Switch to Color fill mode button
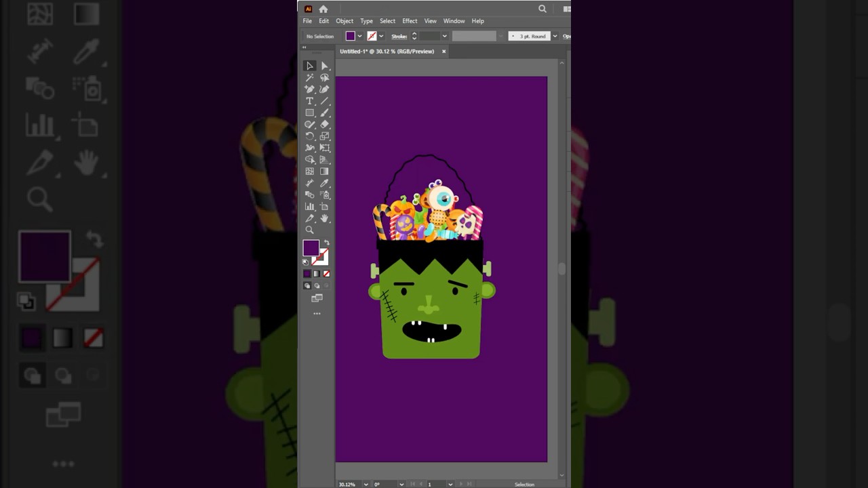868x488 pixels. 307,274
